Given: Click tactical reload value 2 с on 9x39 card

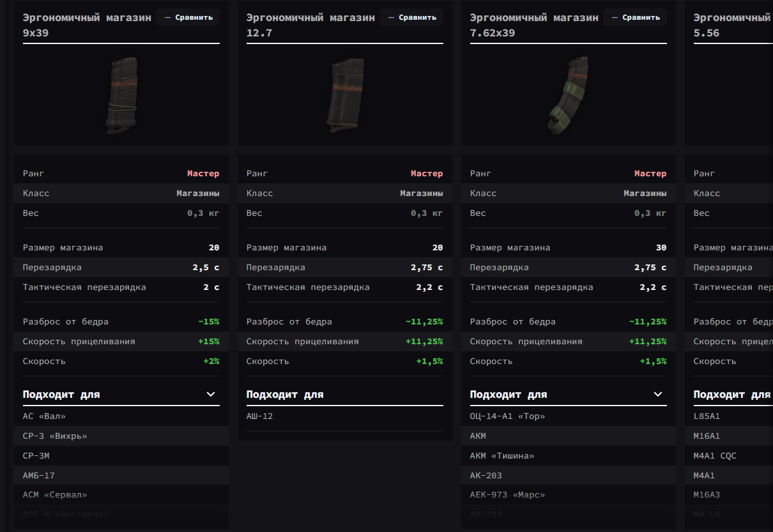Looking at the screenshot, I should point(211,287).
